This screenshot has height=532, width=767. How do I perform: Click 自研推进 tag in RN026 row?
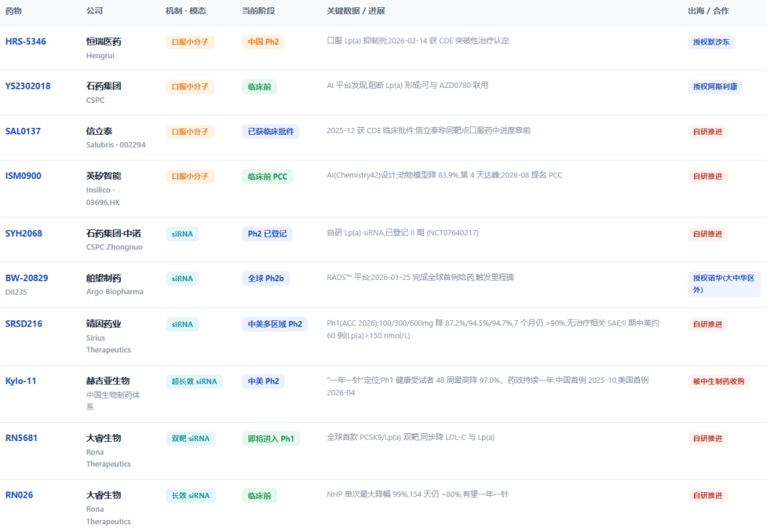(x=707, y=495)
